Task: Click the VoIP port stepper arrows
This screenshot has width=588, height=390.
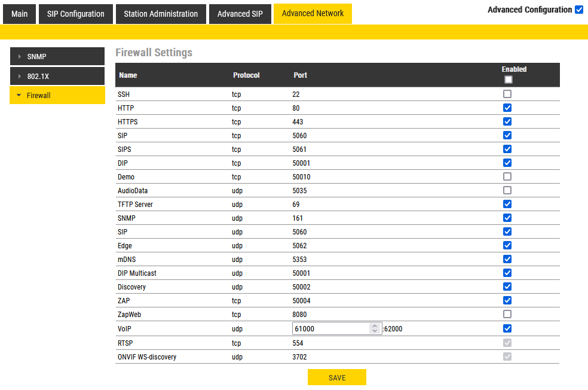Action: (x=375, y=328)
